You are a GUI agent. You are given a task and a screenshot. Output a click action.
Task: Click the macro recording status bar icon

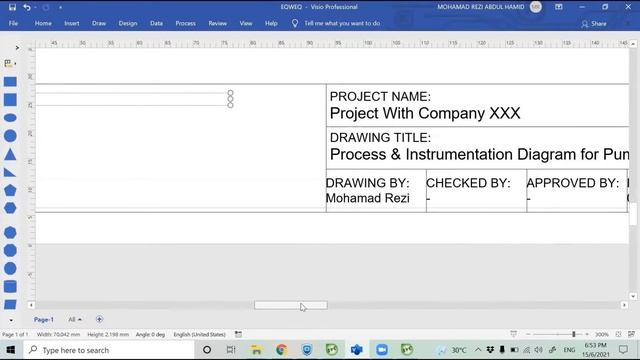pos(238,334)
